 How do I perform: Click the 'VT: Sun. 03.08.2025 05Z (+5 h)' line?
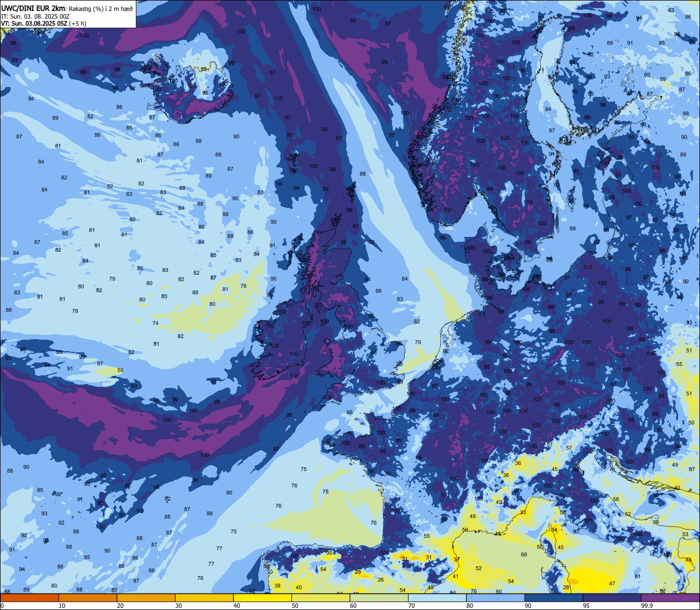click(44, 24)
